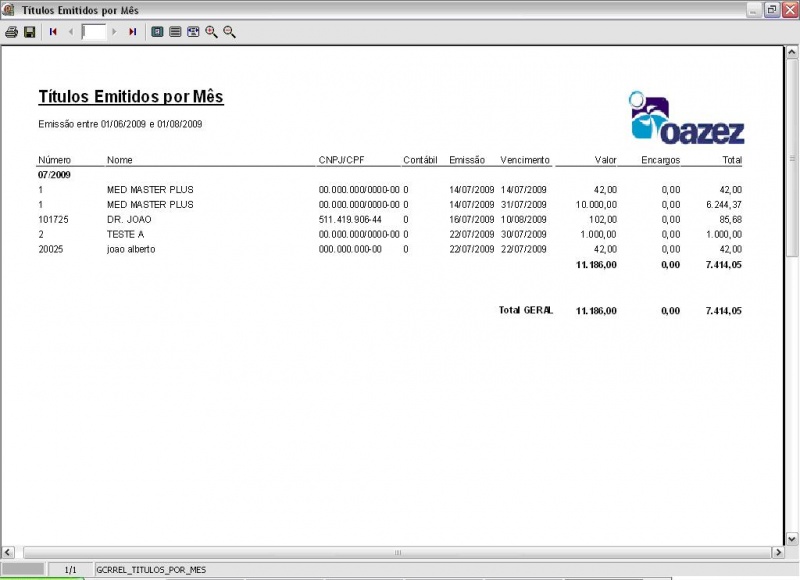Click the total 6.244,37 cell

[724, 205]
